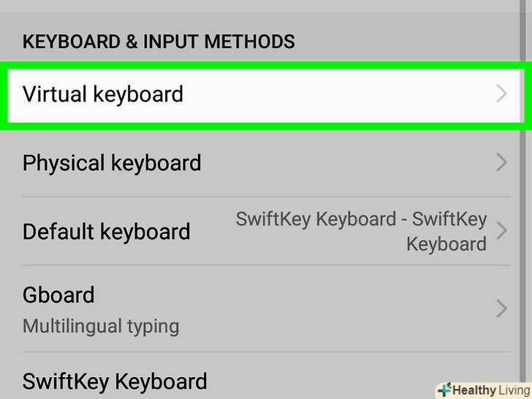The width and height of the screenshot is (532, 399).
Task: Open Gboard settings entry
Action: click(58, 295)
